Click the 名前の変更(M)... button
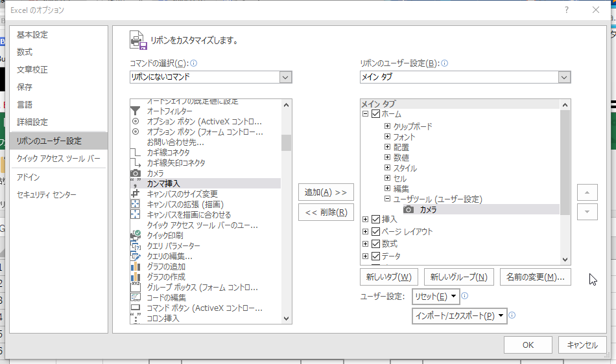The height and width of the screenshot is (364, 616). [536, 277]
